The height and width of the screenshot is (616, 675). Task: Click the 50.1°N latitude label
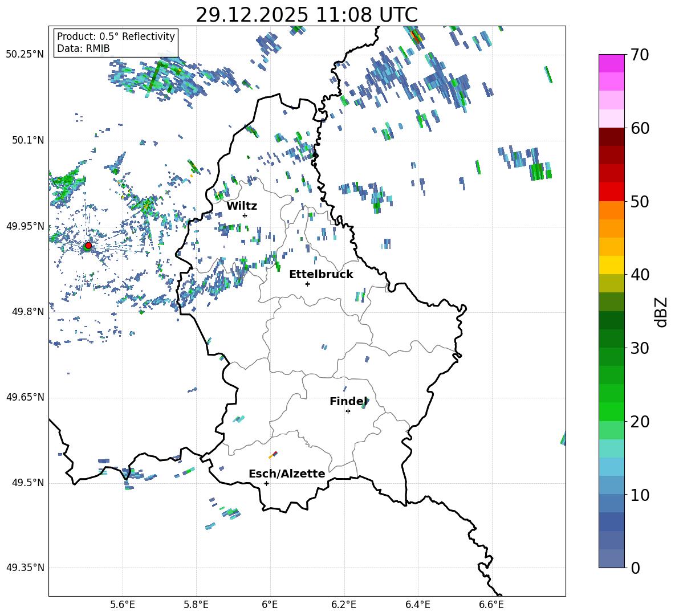tap(27, 140)
